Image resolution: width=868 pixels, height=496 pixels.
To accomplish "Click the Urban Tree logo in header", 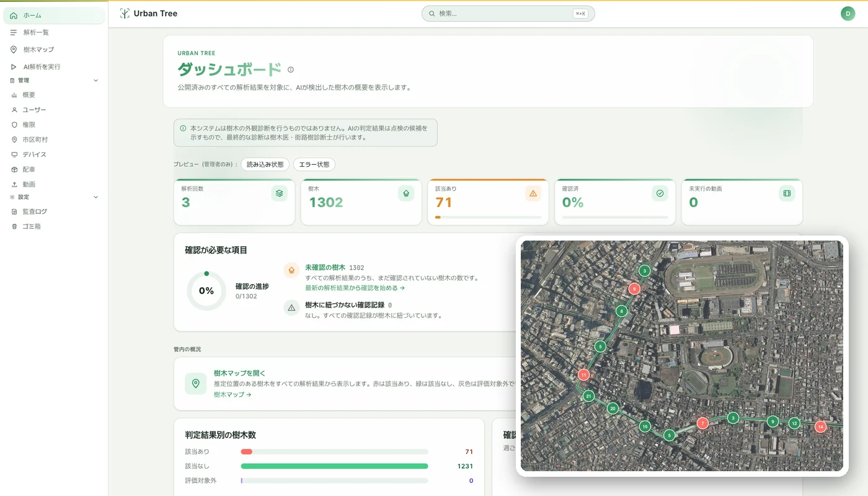I will pyautogui.click(x=148, y=13).
